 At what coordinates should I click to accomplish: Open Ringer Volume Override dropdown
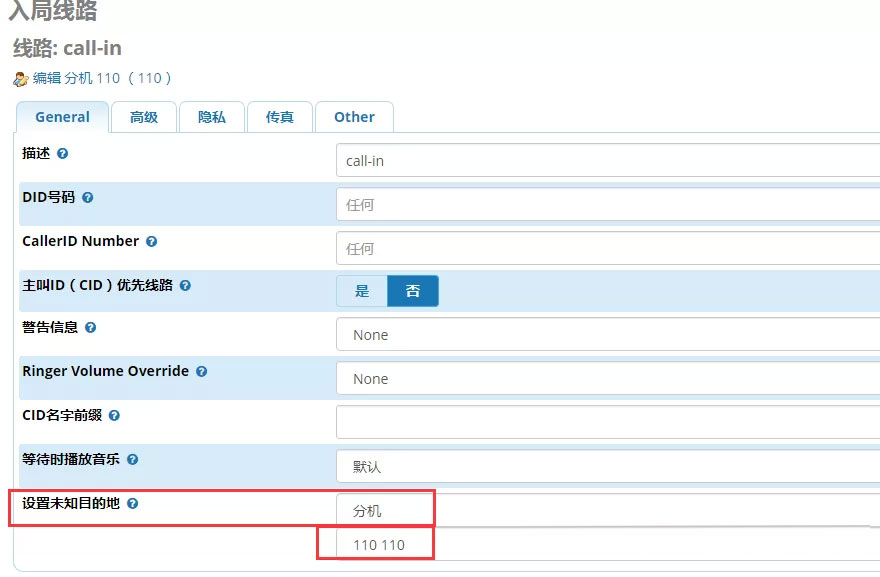click(608, 379)
